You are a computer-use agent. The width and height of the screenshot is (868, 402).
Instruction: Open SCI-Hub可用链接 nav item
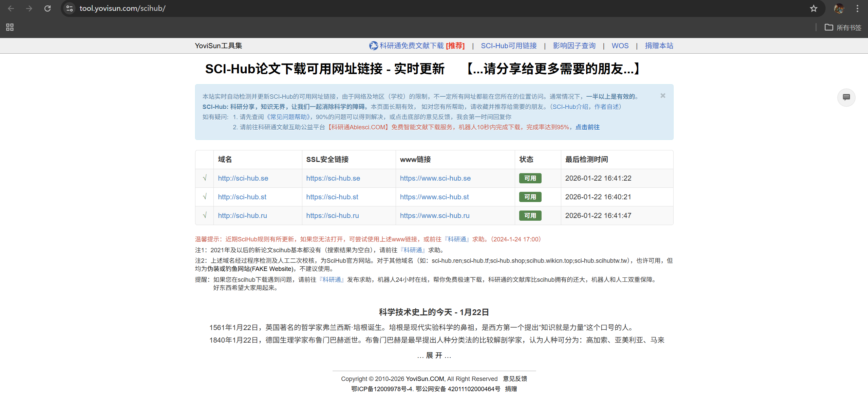509,46
